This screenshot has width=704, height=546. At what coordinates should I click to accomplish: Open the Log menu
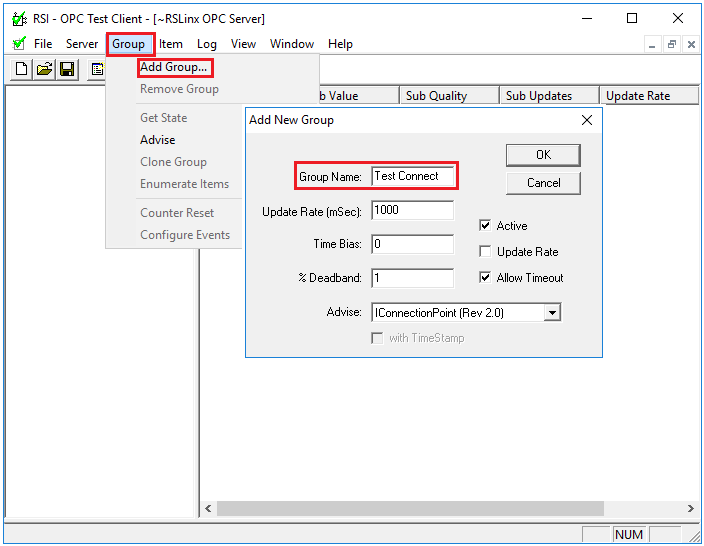pos(207,44)
